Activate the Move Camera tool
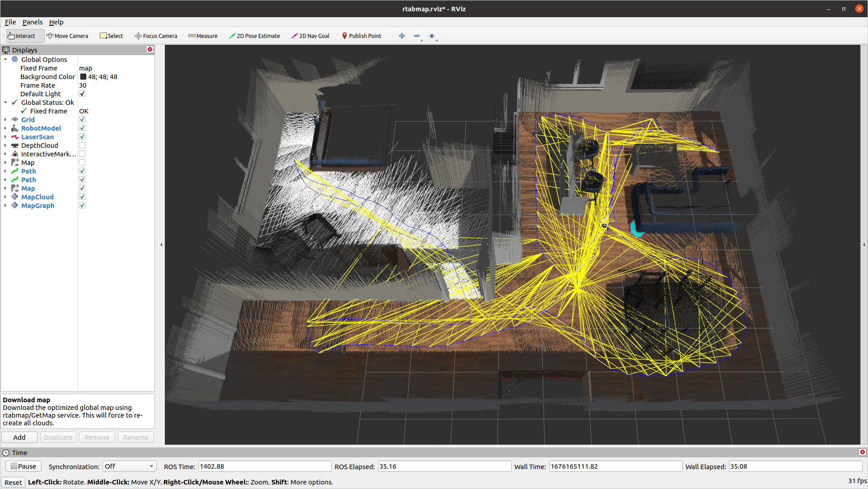 pyautogui.click(x=67, y=36)
